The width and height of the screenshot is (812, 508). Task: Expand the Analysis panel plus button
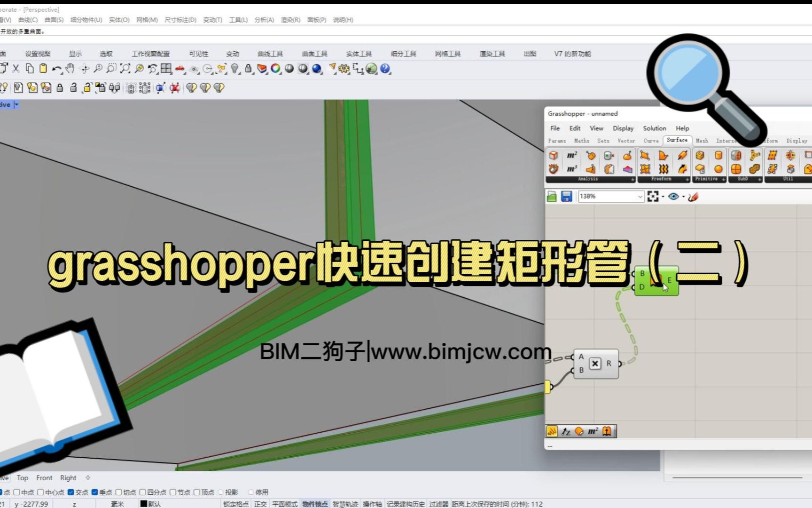coord(632,179)
